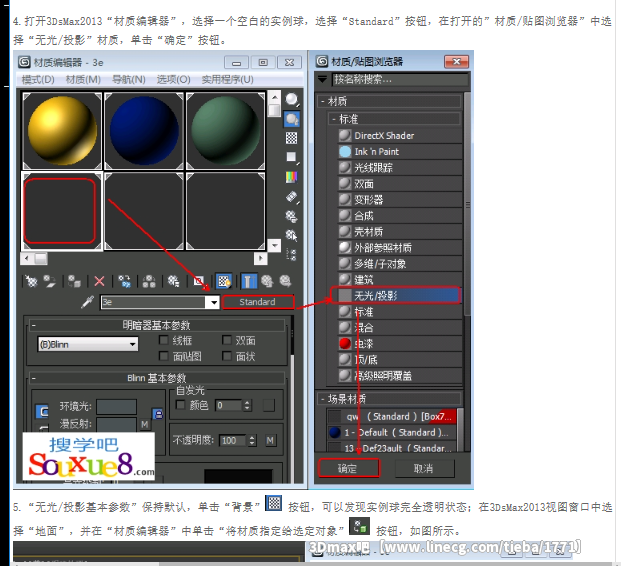Click the Get Material icon
Viewport: 621px width, 566px height.
[31, 281]
